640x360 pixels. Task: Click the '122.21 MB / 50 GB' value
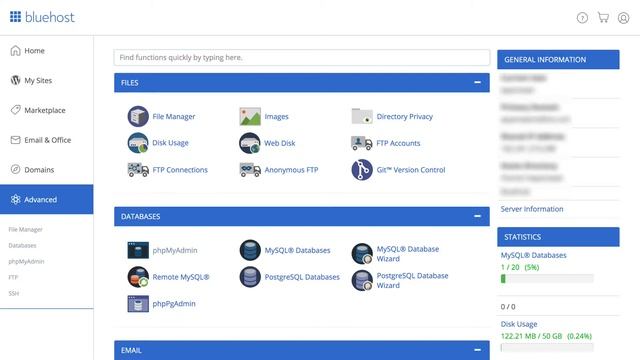coord(531,336)
